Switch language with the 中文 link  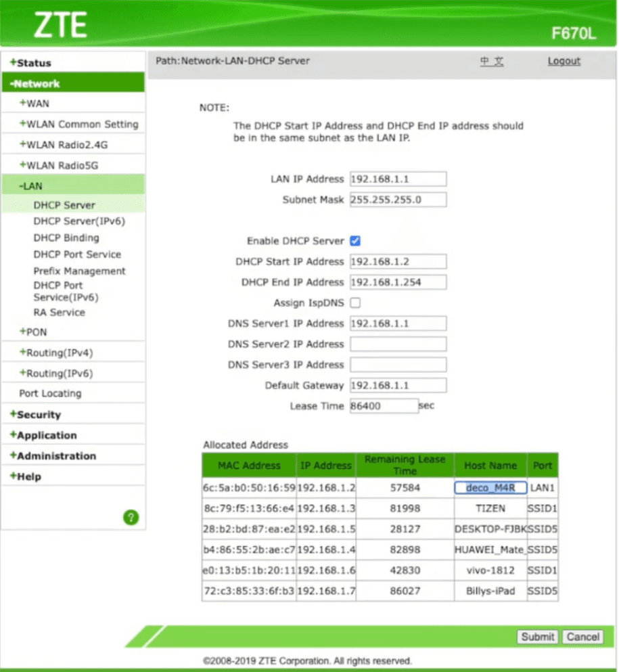tap(491, 61)
